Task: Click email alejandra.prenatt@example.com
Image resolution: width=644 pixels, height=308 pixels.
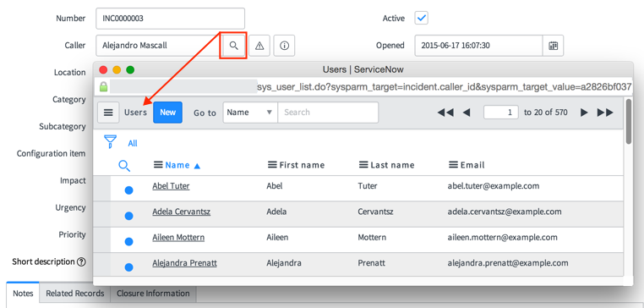Action: click(x=508, y=263)
